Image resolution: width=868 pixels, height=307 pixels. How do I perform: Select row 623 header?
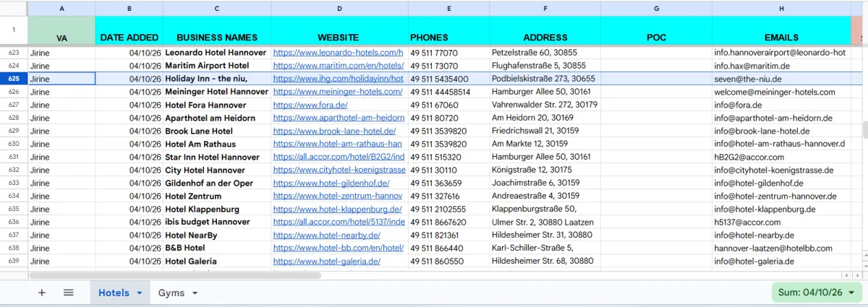tap(14, 53)
